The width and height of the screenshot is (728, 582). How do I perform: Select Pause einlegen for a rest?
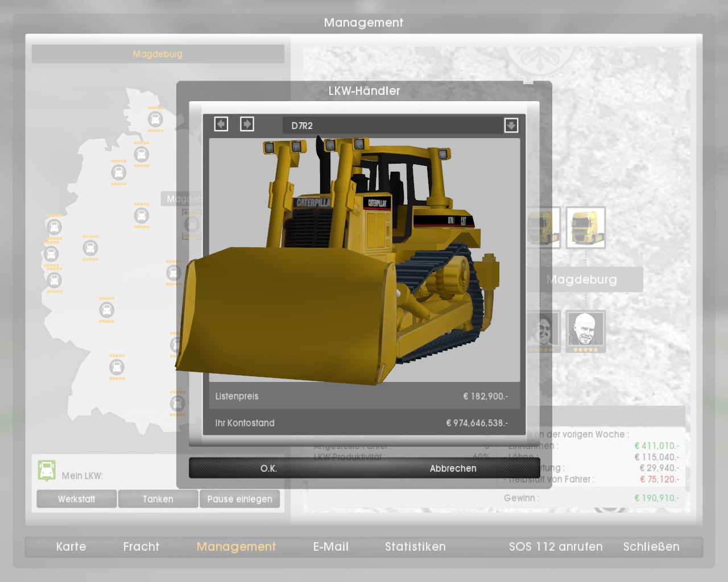pyautogui.click(x=239, y=499)
